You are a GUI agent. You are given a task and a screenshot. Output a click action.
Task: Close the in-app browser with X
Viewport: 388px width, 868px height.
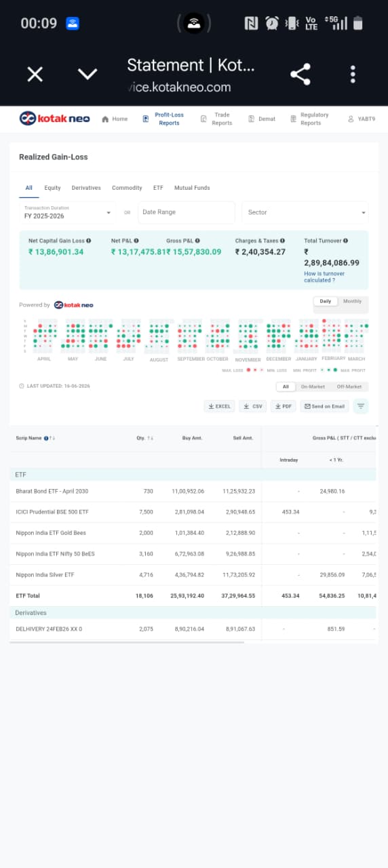[35, 75]
